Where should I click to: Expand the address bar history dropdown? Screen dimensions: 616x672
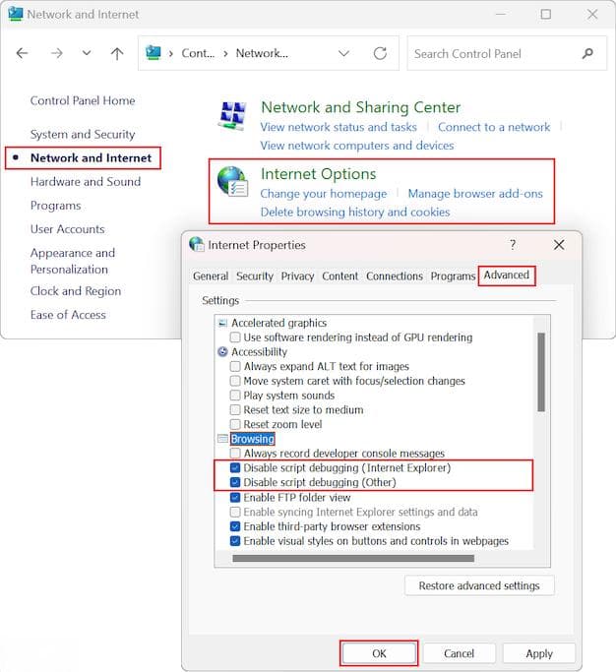pos(343,53)
